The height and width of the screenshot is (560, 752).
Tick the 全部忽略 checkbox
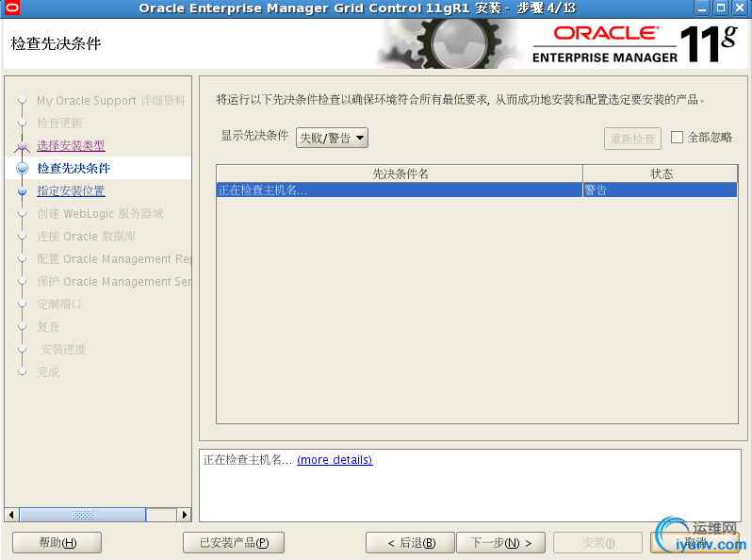[677, 138]
